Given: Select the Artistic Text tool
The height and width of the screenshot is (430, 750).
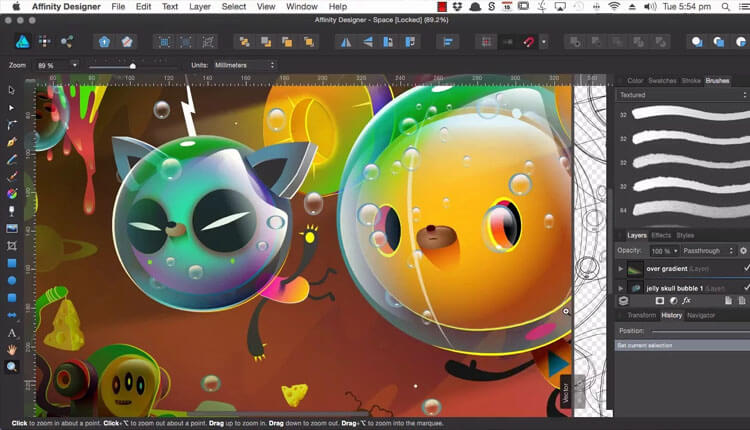Looking at the screenshot, I should click(11, 332).
